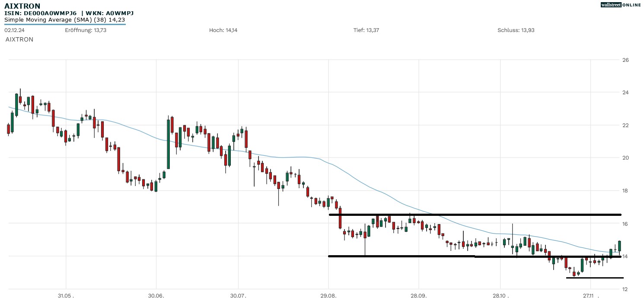This screenshot has width=644, height=298.
Task: Select the upper black resistance line
Action: 475,215
